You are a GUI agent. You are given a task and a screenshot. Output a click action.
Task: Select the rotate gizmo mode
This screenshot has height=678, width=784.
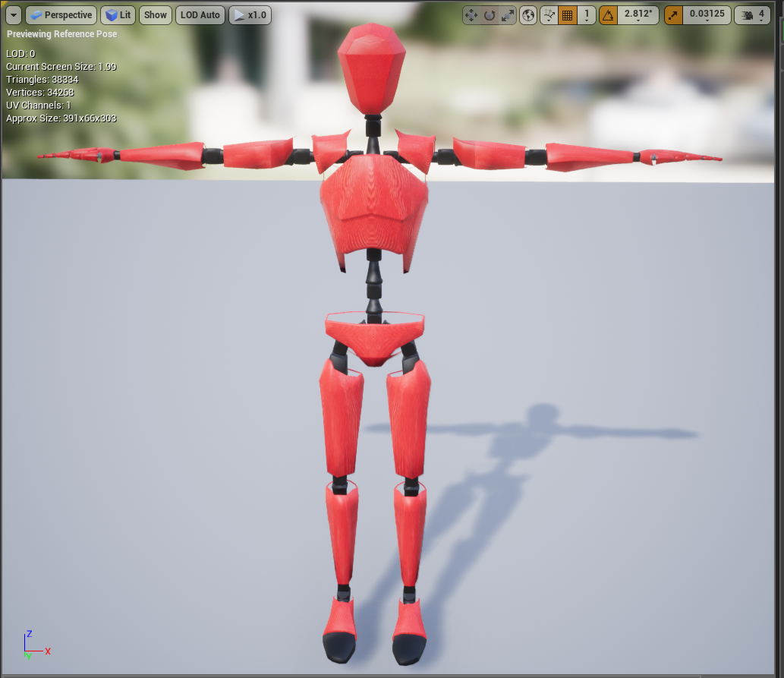pyautogui.click(x=490, y=15)
